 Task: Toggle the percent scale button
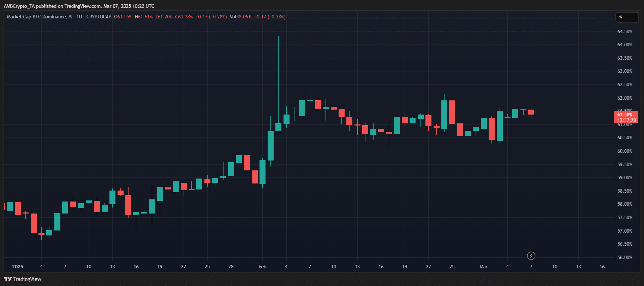point(627,17)
